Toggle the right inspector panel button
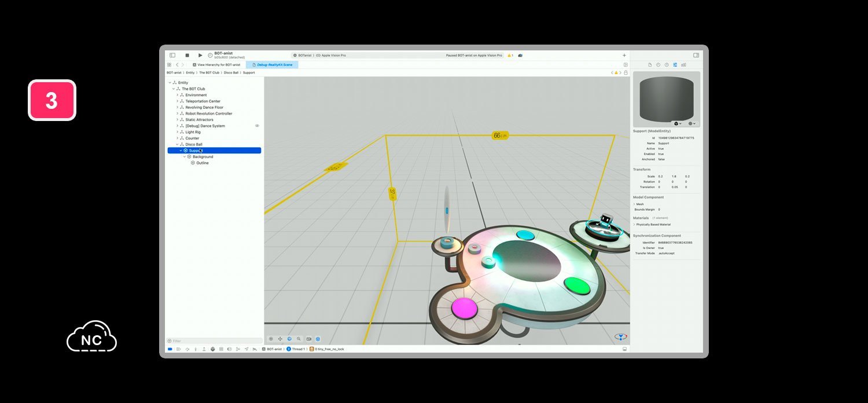868x403 pixels. click(696, 55)
